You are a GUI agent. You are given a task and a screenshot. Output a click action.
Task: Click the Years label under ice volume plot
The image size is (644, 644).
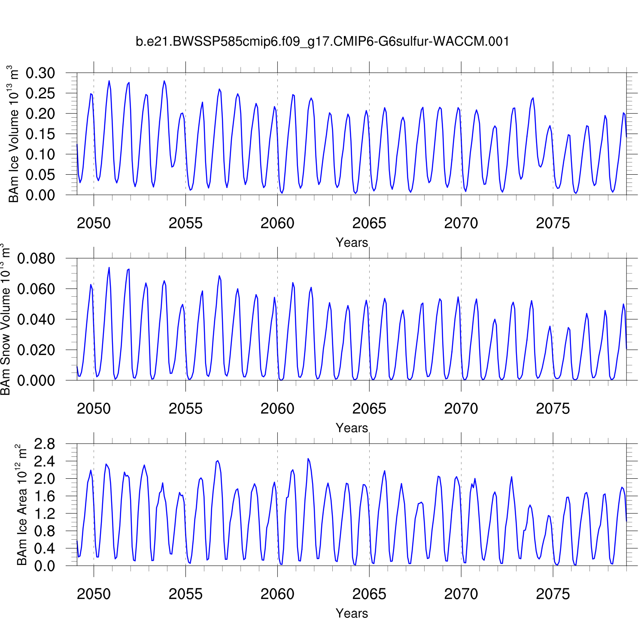tap(352, 243)
